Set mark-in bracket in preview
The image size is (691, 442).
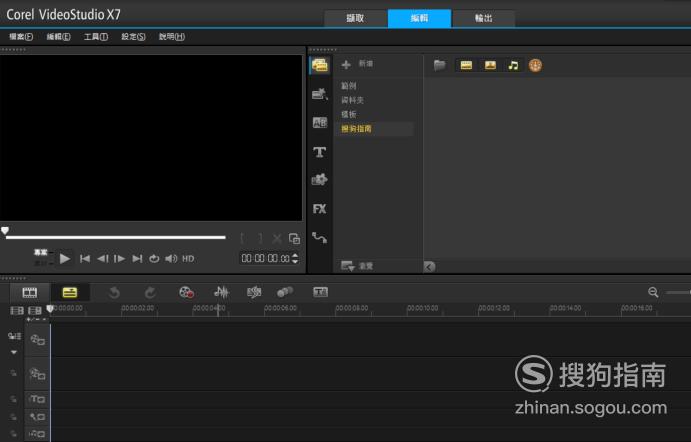coord(242,238)
